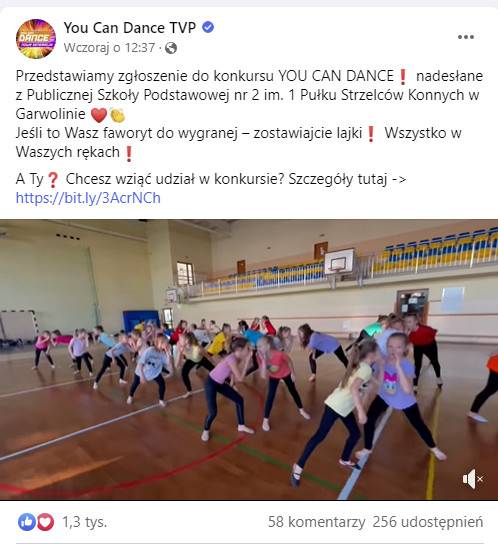This screenshot has height=549, width=498.
Task: Click the globe public audience icon
Action: [171, 48]
